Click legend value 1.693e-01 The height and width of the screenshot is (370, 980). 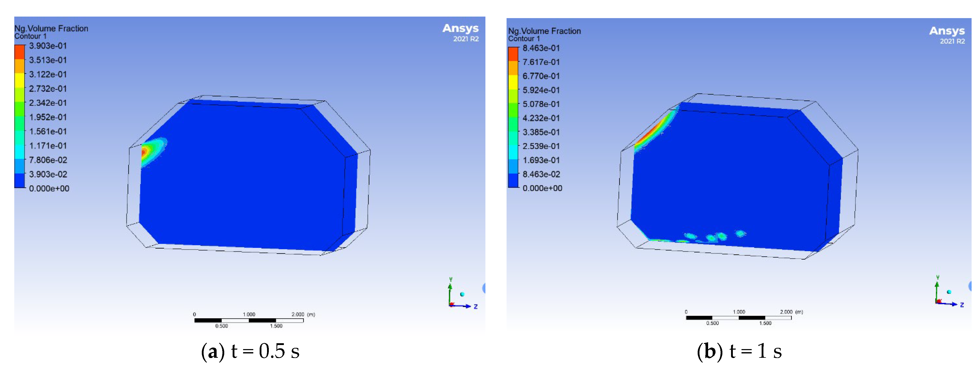tap(541, 160)
